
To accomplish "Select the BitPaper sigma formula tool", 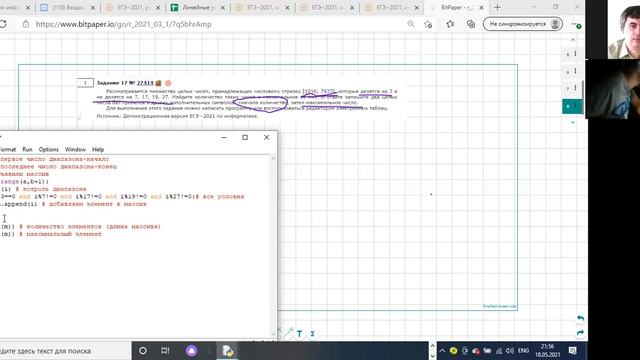I will tap(312, 334).
